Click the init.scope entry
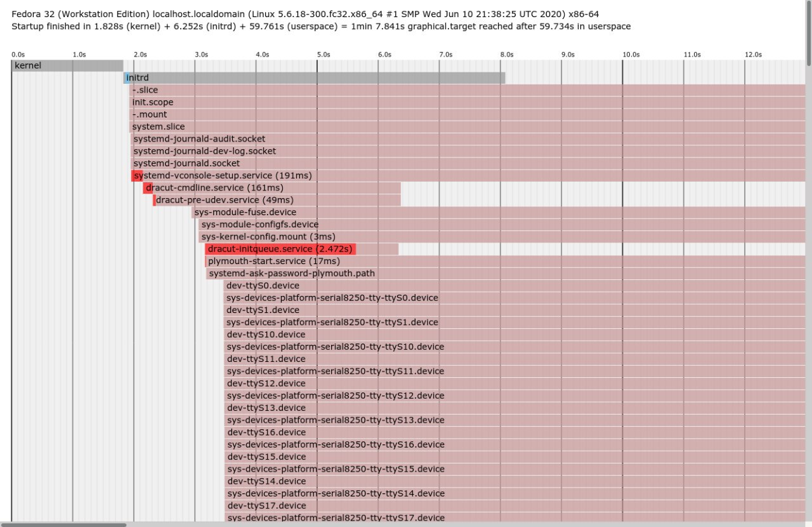 (468, 102)
